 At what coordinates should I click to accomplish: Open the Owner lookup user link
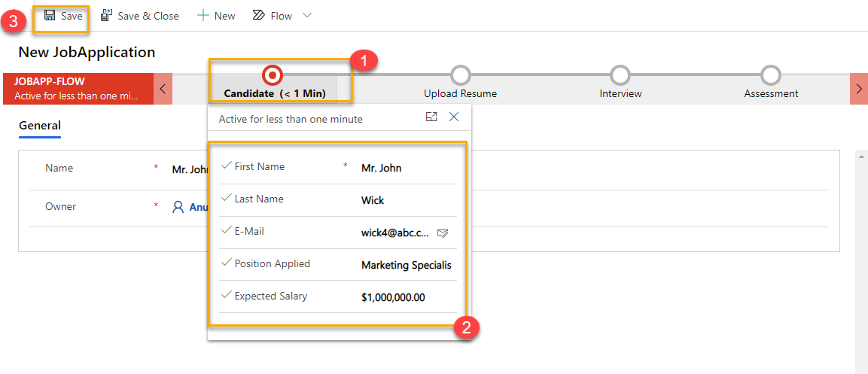tap(198, 208)
